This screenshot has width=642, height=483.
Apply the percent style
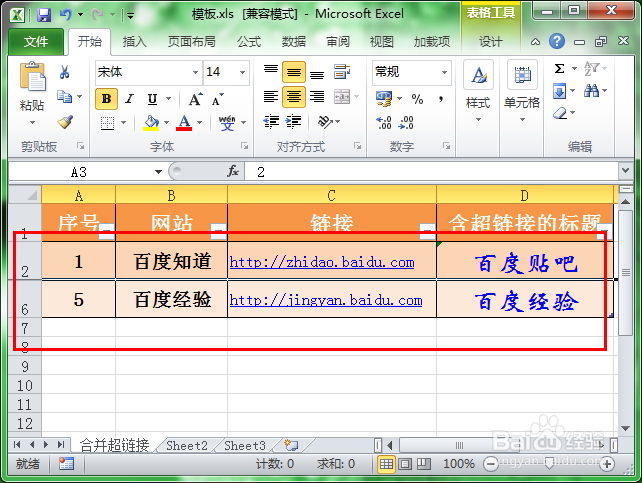[417, 99]
